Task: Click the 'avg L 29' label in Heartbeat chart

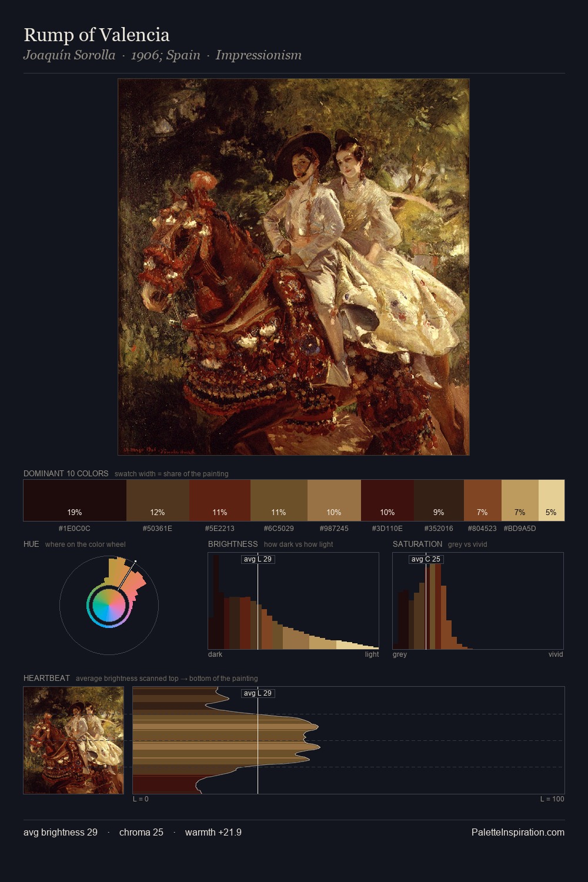Action: coord(258,693)
